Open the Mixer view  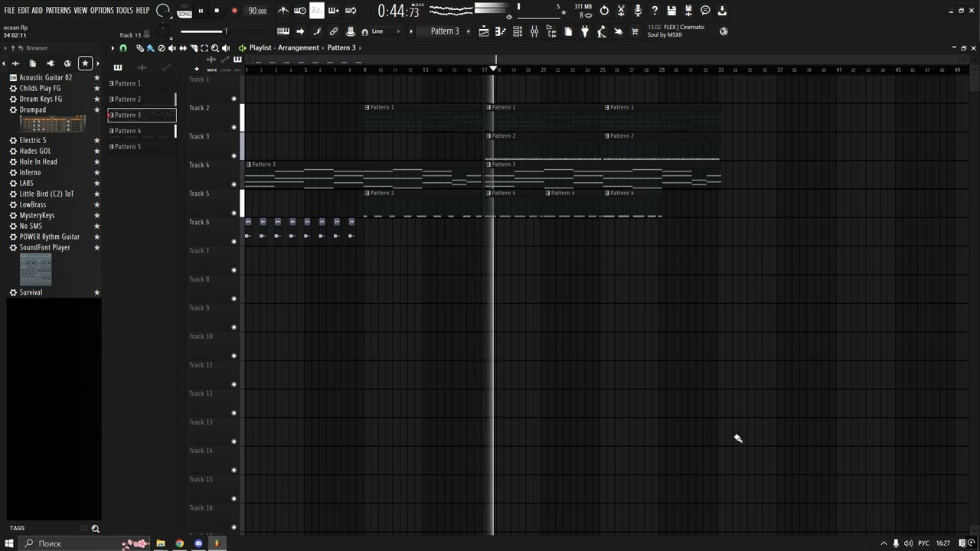[534, 31]
